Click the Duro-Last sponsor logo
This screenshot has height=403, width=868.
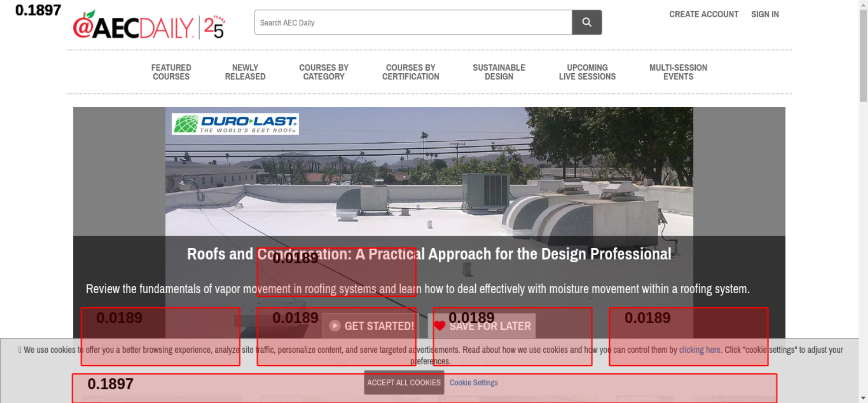coord(235,124)
